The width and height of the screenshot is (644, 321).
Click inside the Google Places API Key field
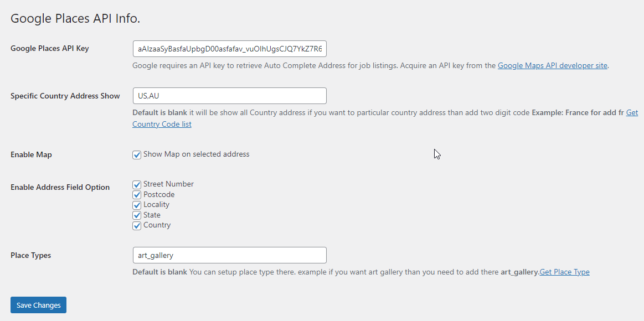click(x=229, y=49)
